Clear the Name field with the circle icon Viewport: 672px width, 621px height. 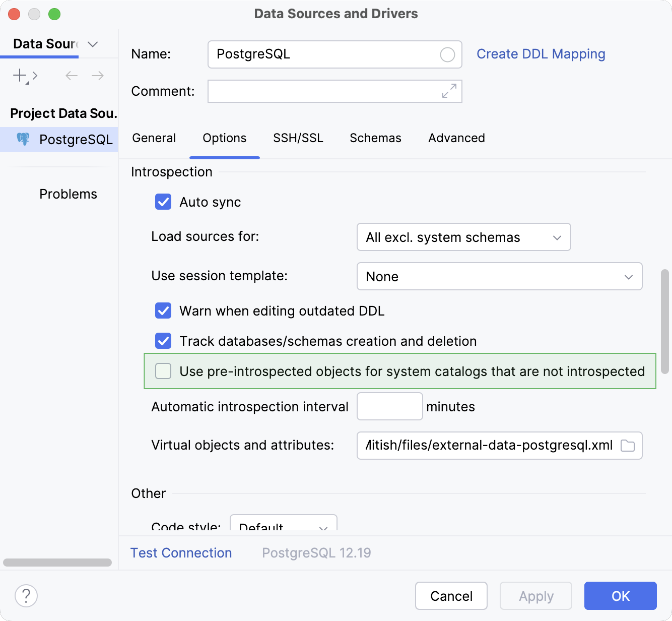click(x=447, y=54)
